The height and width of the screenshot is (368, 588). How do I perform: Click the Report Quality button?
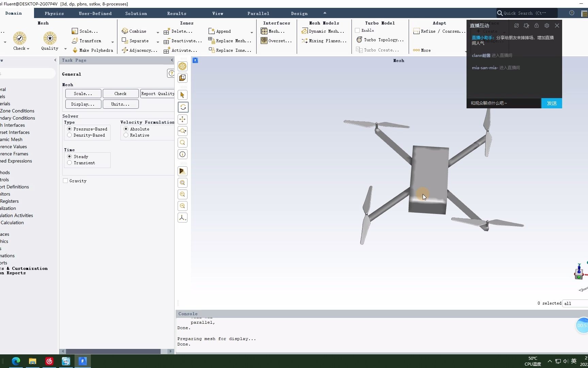pyautogui.click(x=158, y=94)
